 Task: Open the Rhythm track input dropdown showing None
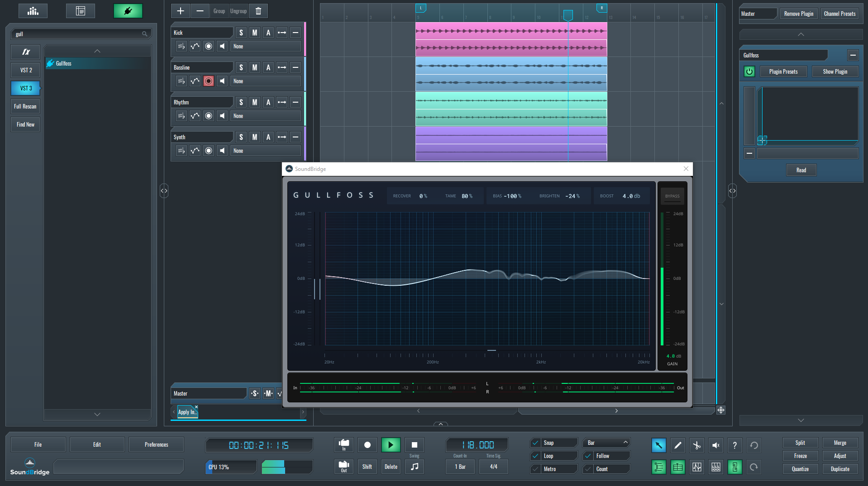pyautogui.click(x=265, y=116)
